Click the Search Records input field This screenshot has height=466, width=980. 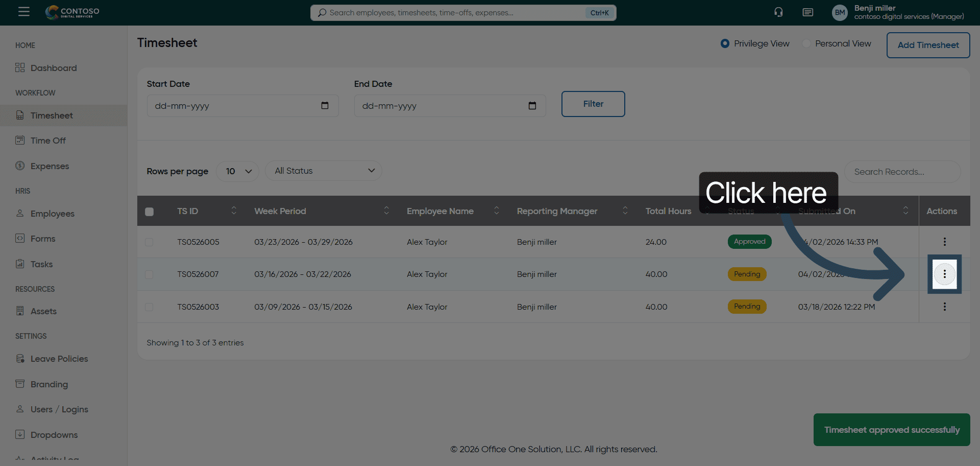[902, 172]
